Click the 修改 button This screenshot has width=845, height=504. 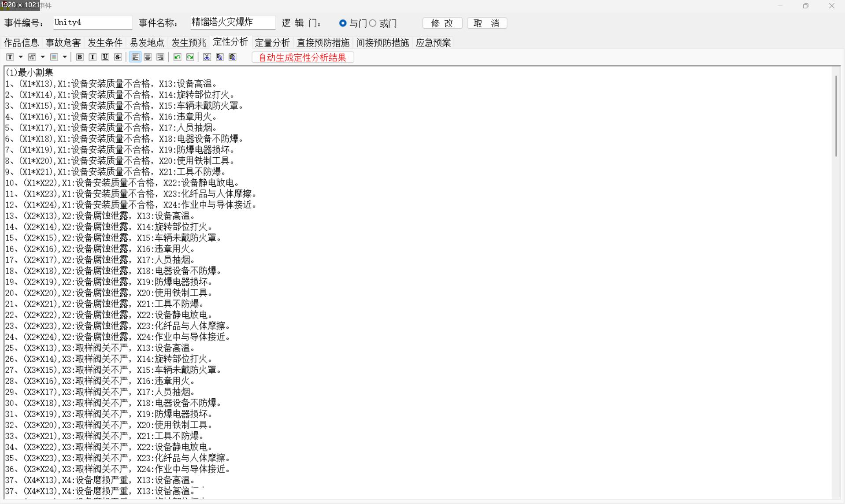442,23
